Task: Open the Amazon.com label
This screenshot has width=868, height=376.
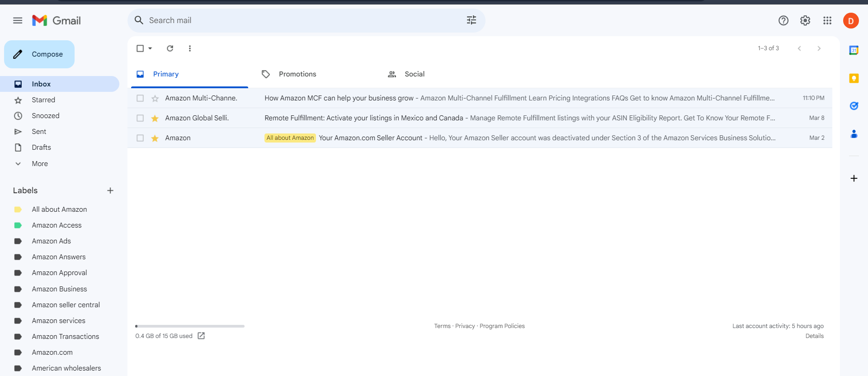Action: pyautogui.click(x=52, y=352)
